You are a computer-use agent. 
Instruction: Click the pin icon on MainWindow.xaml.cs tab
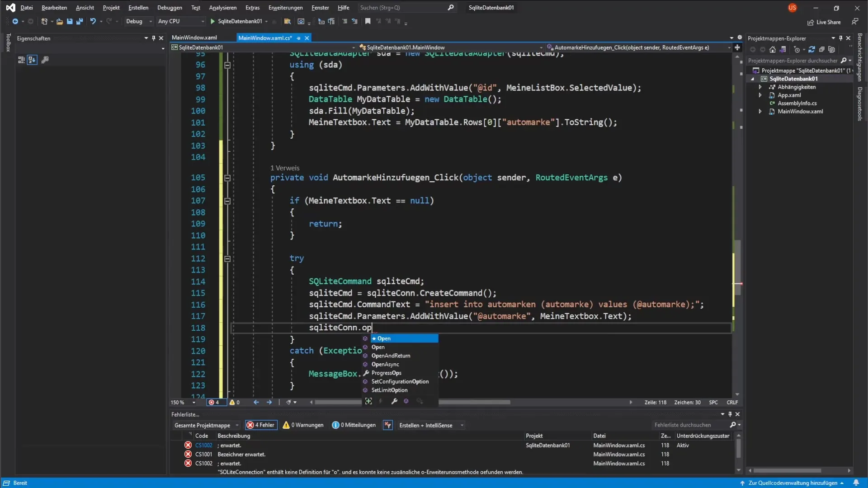[299, 38]
